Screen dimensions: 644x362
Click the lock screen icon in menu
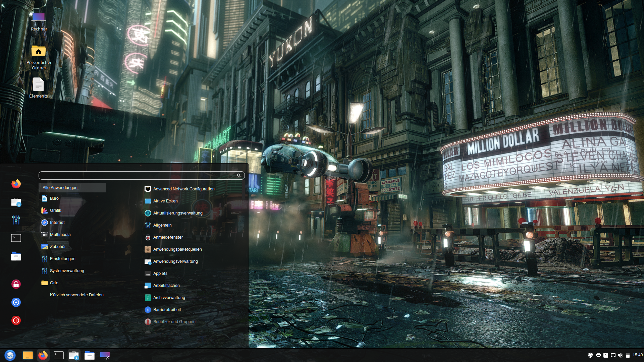(16, 284)
